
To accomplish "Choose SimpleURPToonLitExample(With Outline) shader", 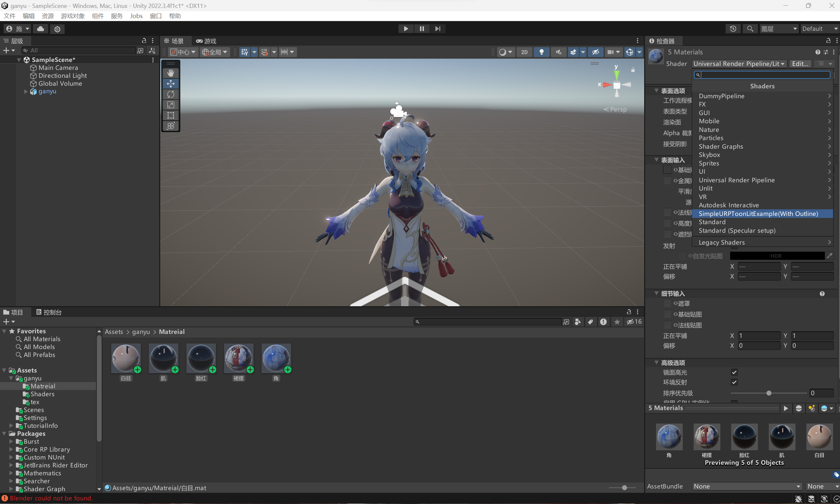I will click(758, 214).
